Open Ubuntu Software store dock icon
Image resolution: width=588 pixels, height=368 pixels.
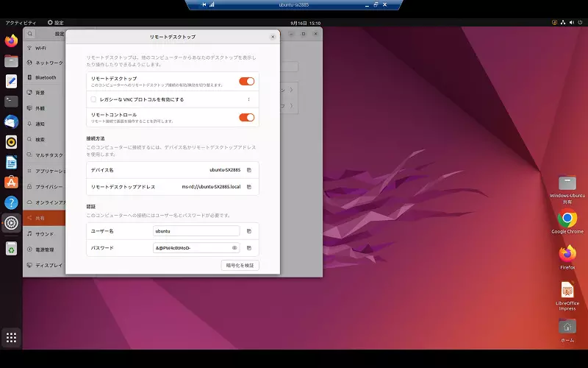(11, 183)
